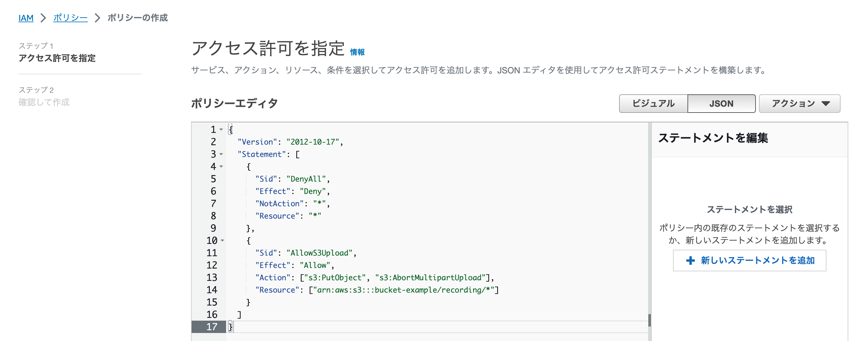This screenshot has height=341, width=868.
Task: Click the ステートメントを選択 label
Action: (x=749, y=210)
